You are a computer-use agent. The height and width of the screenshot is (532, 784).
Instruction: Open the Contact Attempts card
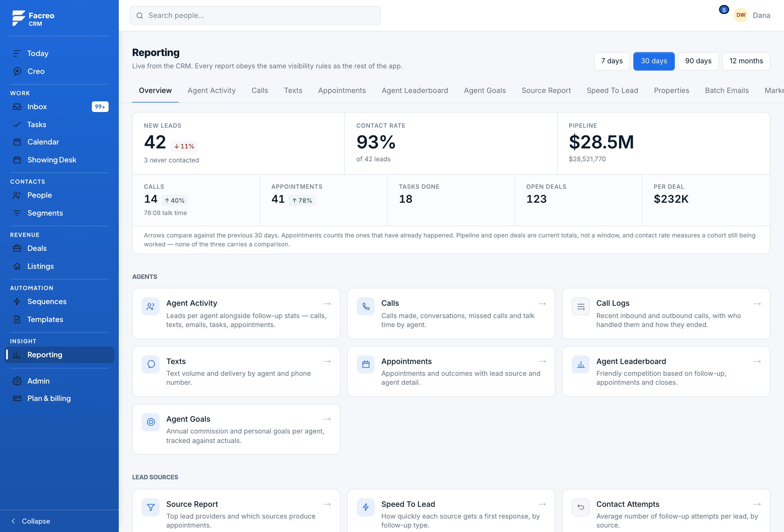pos(666,510)
